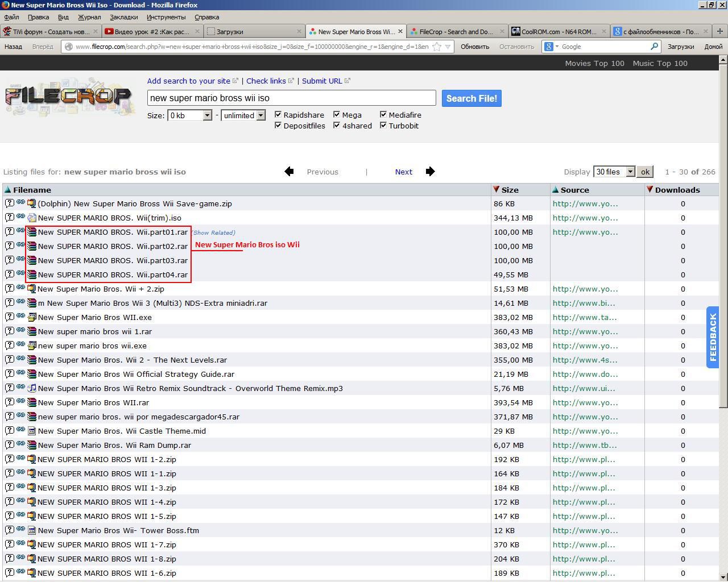Open a new tab with the plus button
This screenshot has height=582, width=728.
(720, 31)
